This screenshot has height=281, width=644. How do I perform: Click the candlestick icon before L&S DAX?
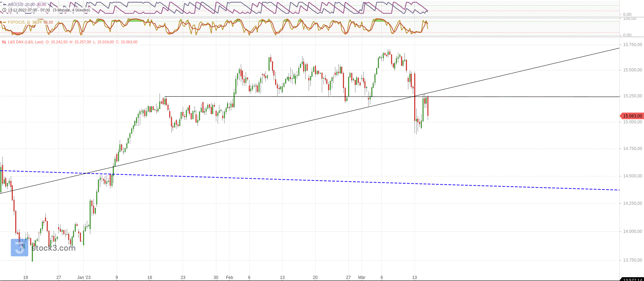[4, 42]
